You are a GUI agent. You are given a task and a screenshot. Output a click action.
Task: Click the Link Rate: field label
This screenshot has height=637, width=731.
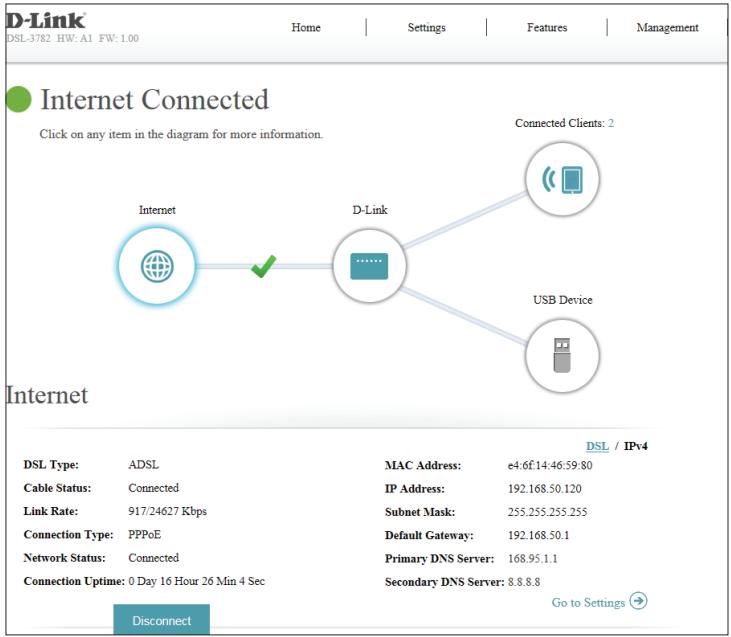click(51, 511)
